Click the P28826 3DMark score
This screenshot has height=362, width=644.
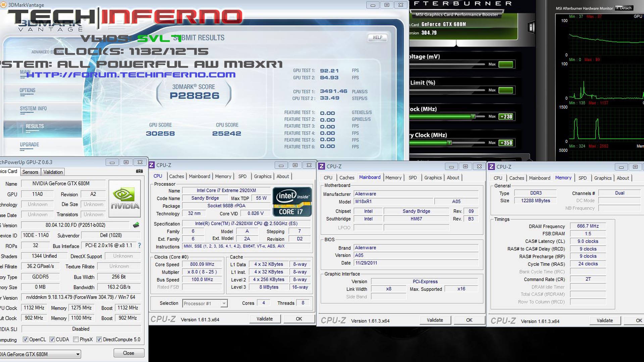(194, 96)
